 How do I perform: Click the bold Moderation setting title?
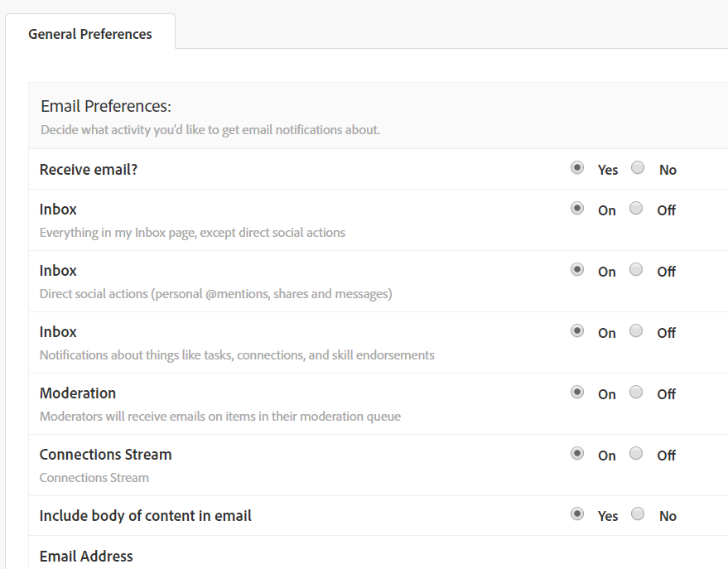78,393
